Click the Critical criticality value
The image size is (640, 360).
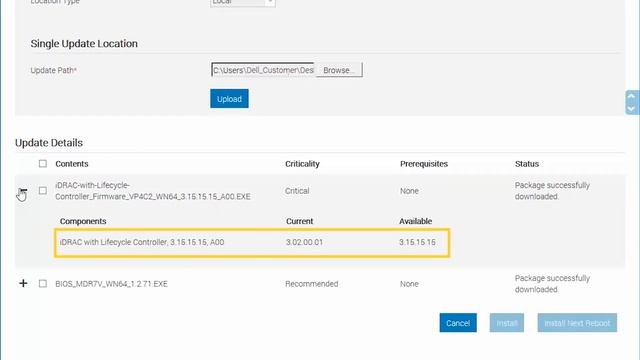(297, 191)
